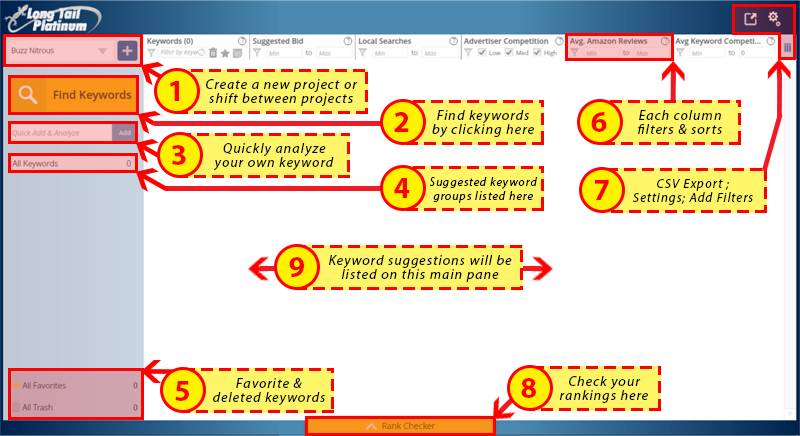Click the Quick Add & Analyze input field
The height and width of the screenshot is (436, 800).
pos(61,133)
